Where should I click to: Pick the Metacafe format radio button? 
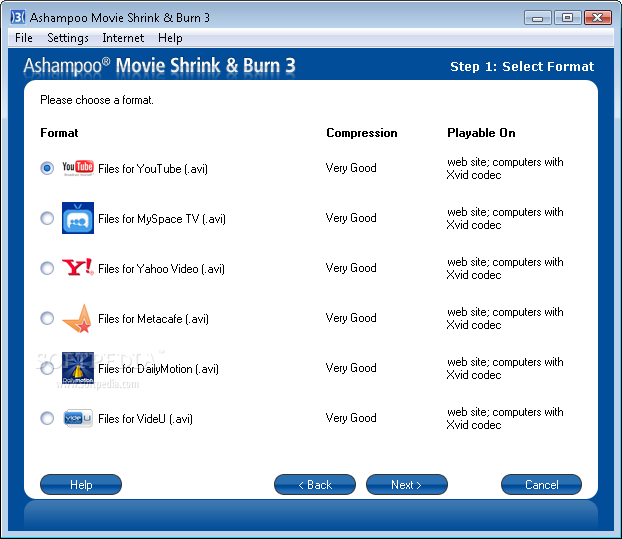click(47, 318)
